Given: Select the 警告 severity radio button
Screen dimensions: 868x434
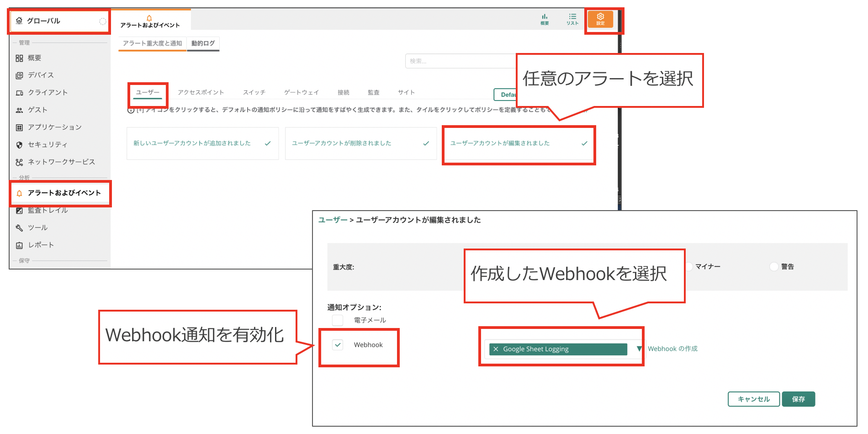Looking at the screenshot, I should click(x=774, y=267).
